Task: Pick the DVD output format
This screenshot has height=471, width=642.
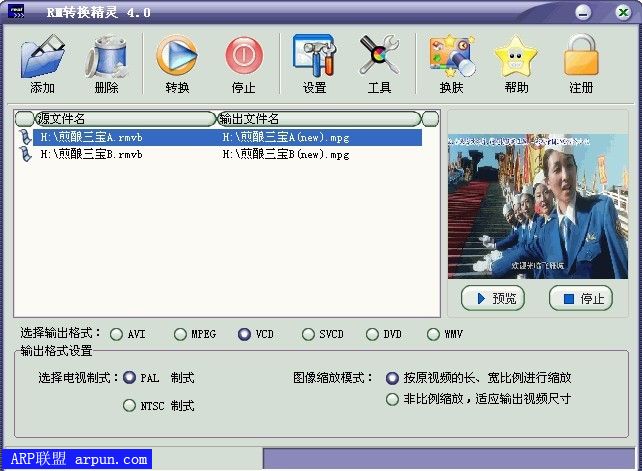Action: pos(373,335)
